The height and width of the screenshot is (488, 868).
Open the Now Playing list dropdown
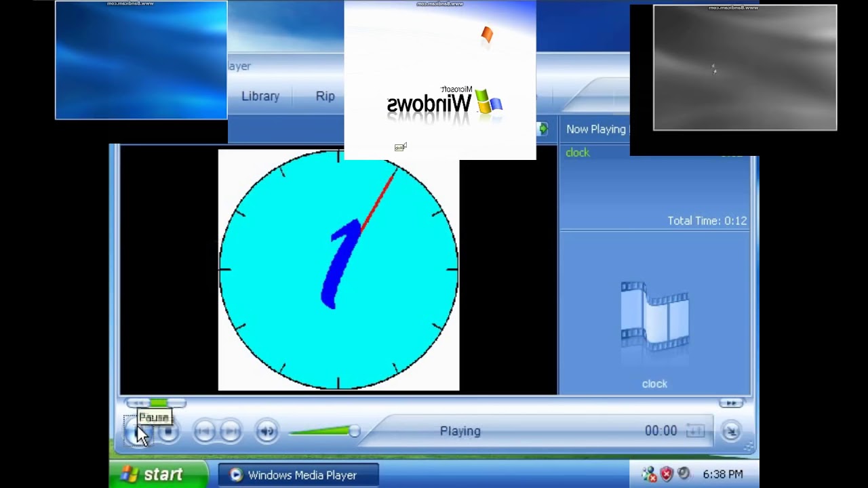596,129
